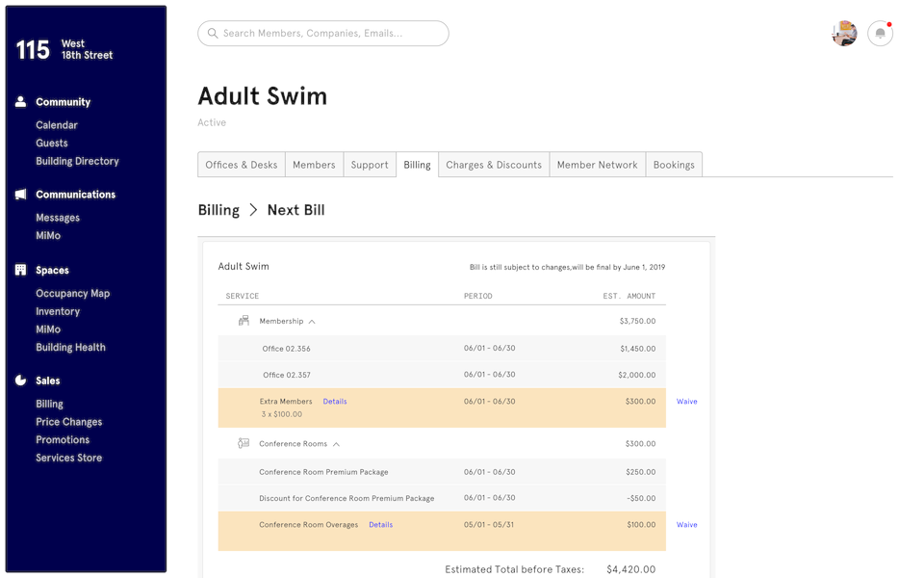Click the 05/01 - 05/31 overages period
924x578 pixels.
click(489, 524)
